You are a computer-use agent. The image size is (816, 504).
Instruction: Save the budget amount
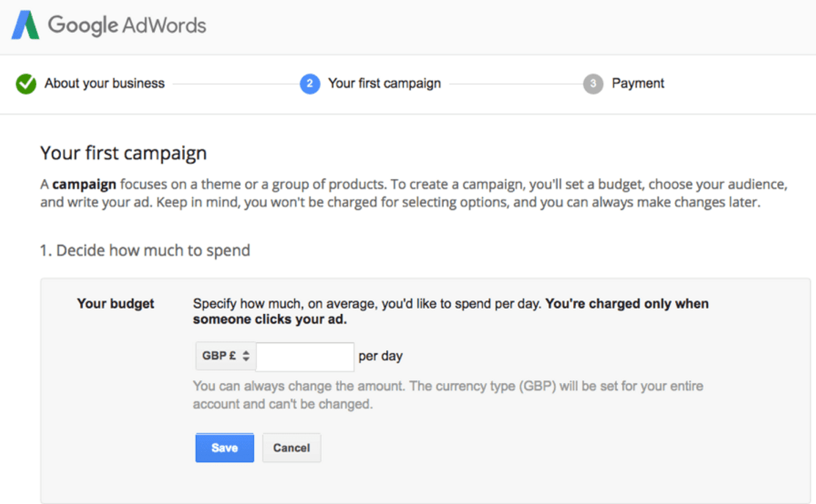click(225, 448)
